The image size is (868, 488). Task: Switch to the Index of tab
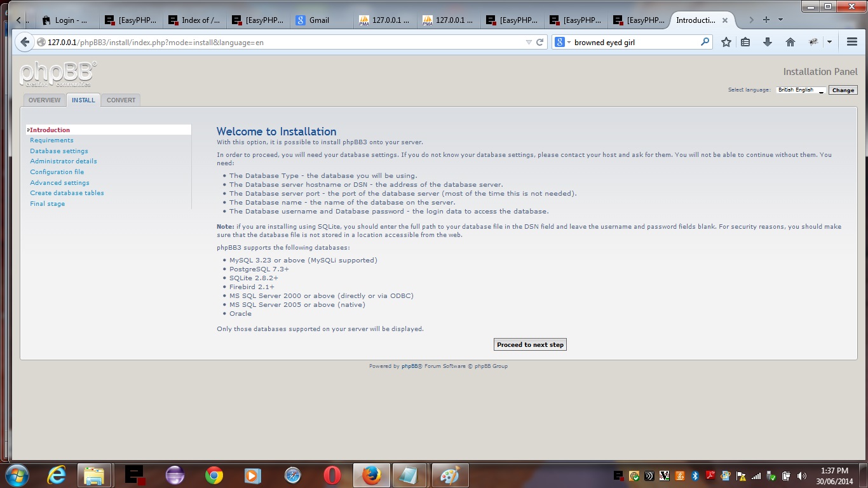coord(194,20)
